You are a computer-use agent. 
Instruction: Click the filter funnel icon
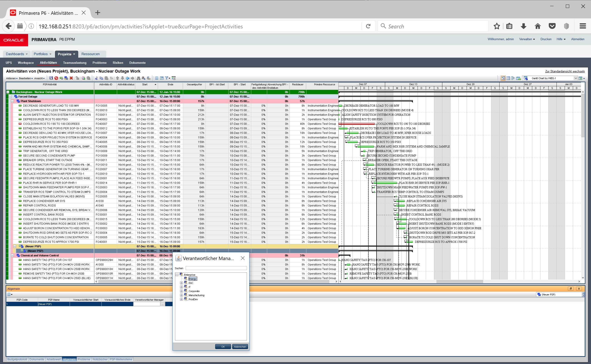(x=167, y=78)
